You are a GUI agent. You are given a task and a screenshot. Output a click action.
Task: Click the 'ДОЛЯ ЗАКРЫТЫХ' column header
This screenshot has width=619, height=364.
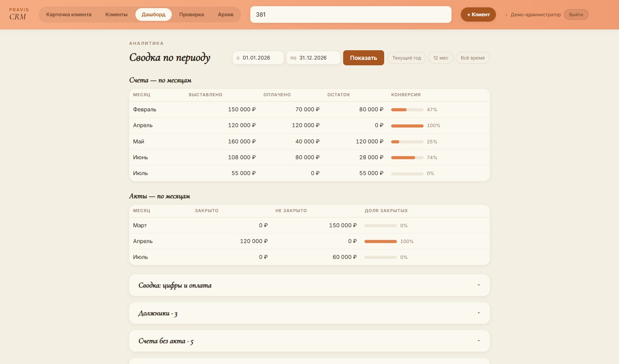[386, 211]
